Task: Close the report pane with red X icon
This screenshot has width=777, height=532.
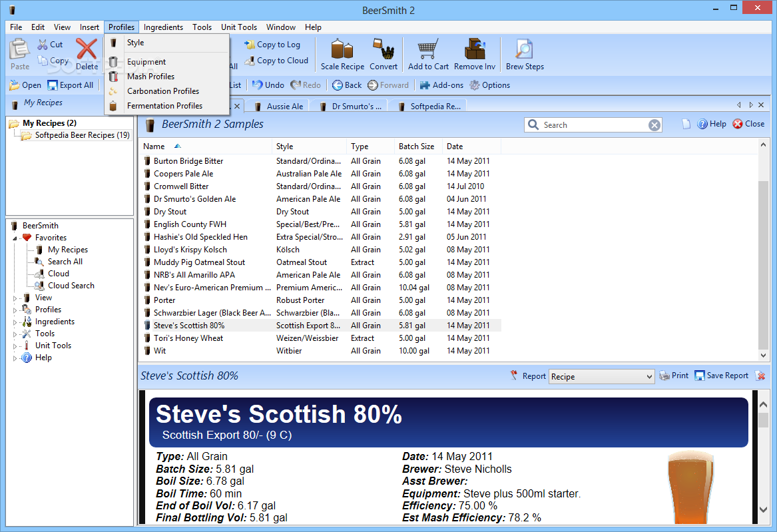Action: (x=760, y=376)
